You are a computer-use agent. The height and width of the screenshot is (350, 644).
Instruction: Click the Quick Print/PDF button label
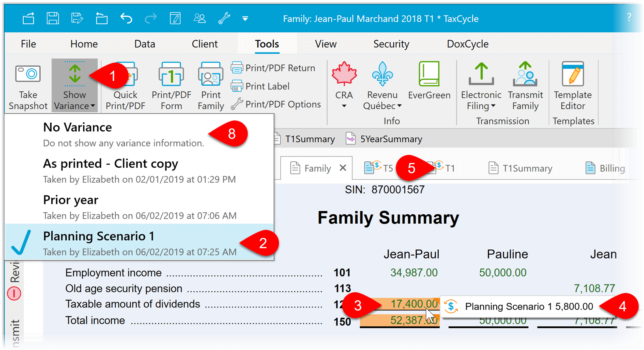click(125, 100)
